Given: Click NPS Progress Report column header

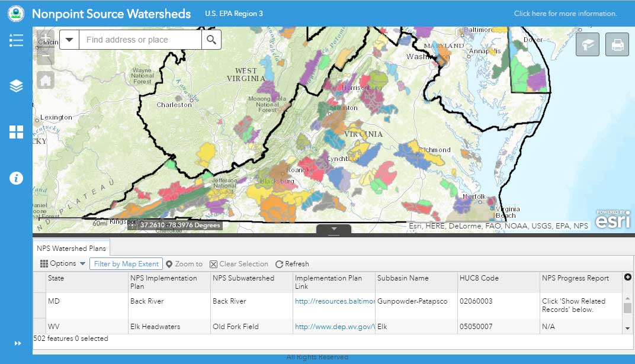Looking at the screenshot, I should [x=581, y=282].
